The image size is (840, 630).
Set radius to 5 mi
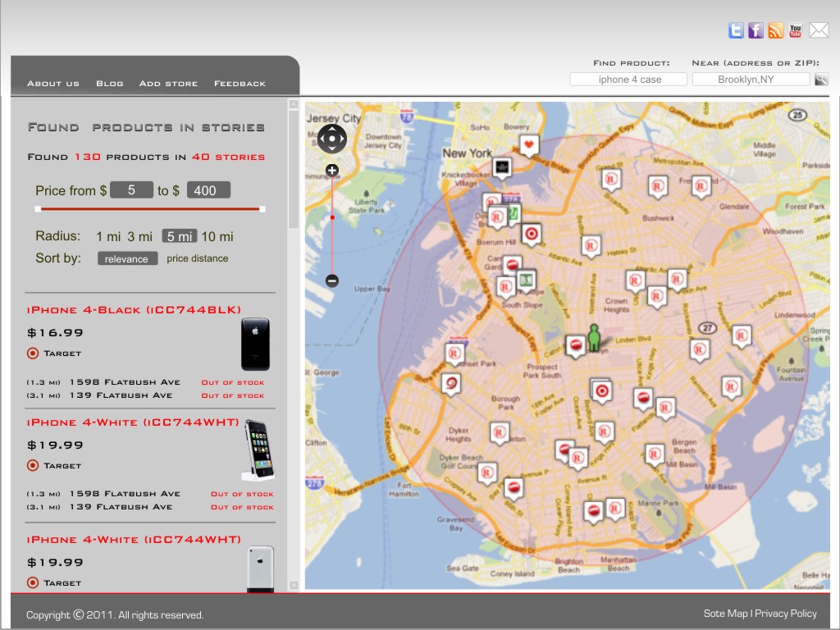click(x=180, y=236)
